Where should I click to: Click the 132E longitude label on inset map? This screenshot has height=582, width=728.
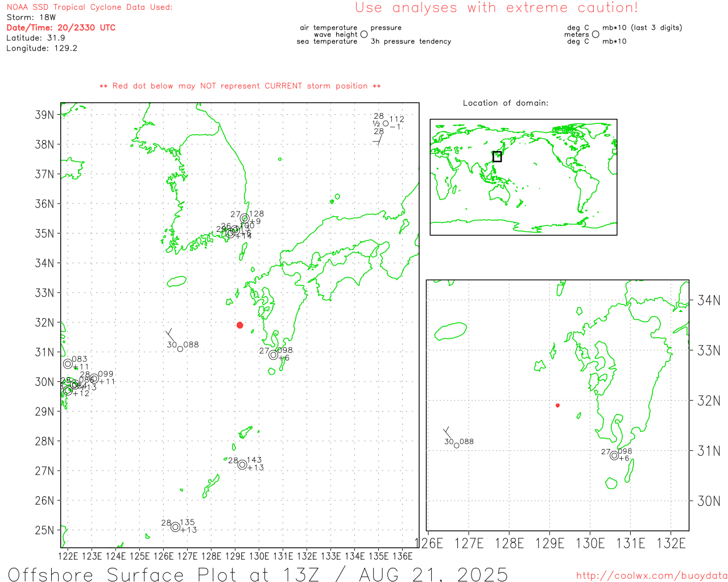point(672,543)
